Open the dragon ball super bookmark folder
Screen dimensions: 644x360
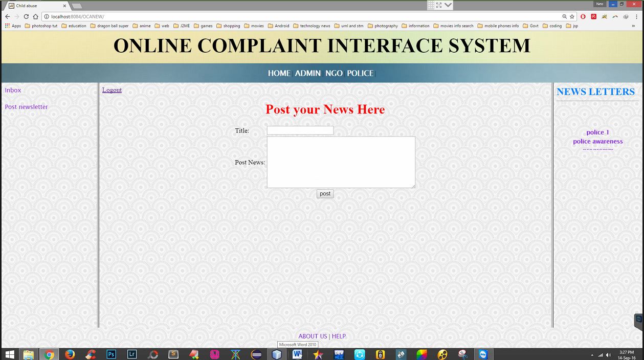(x=109, y=26)
